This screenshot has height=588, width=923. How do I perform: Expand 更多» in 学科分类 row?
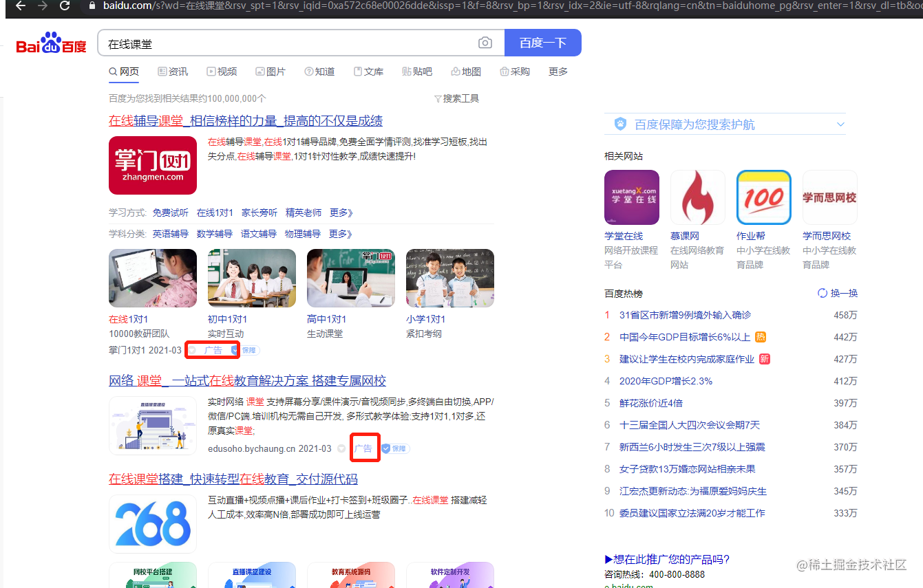(x=341, y=234)
